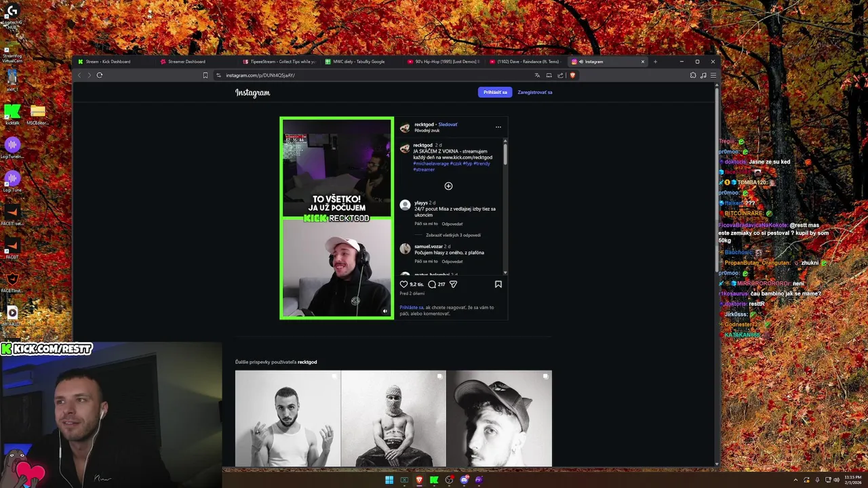
Task: Open clock and date in taskbar
Action: tap(852, 480)
